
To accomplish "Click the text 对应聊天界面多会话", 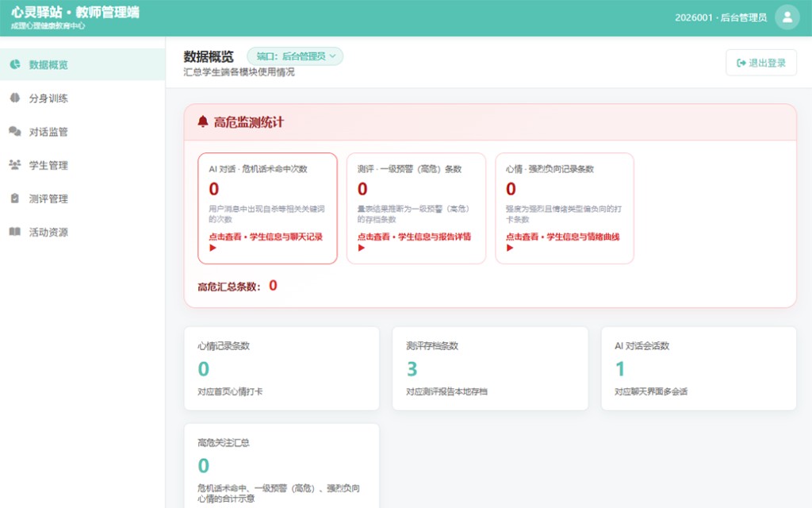I will [x=651, y=391].
